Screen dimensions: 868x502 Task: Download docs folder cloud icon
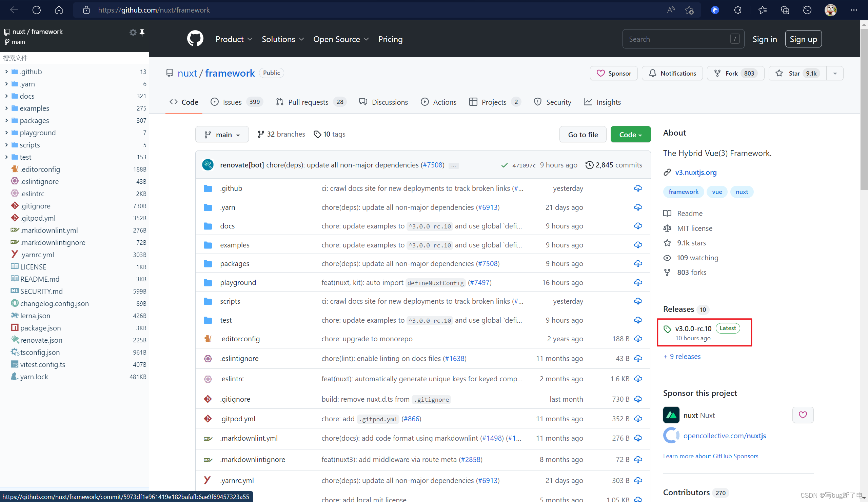pos(638,226)
